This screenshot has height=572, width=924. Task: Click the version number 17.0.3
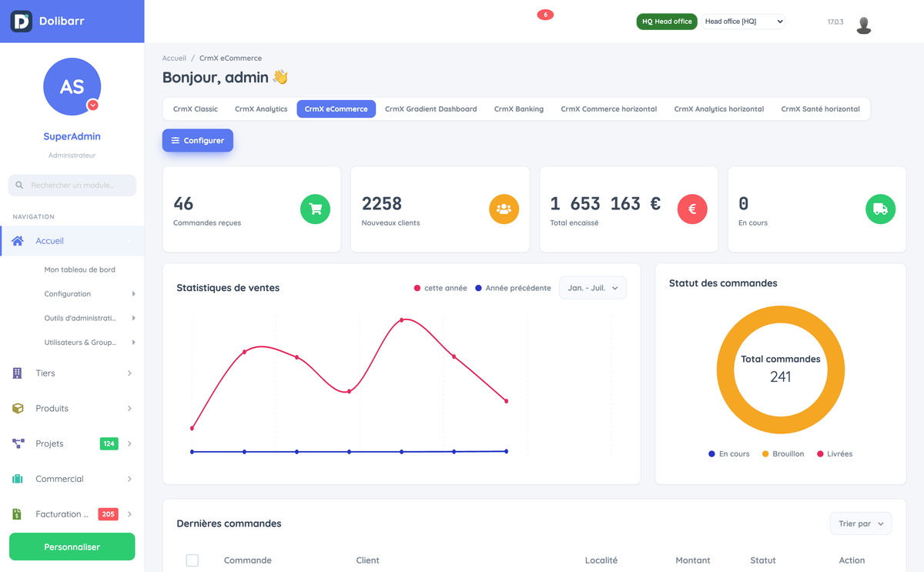835,22
